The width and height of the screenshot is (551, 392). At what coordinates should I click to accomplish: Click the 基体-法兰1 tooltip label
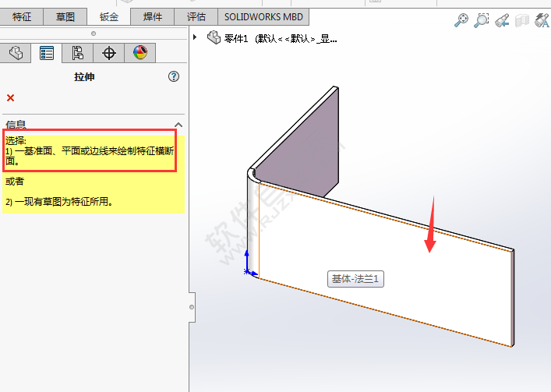[355, 279]
